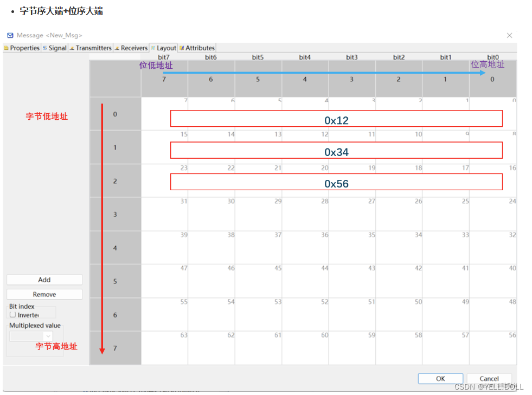Screen dimensions: 532x395
Task: Select layout cell bit 24
Action: point(493,214)
